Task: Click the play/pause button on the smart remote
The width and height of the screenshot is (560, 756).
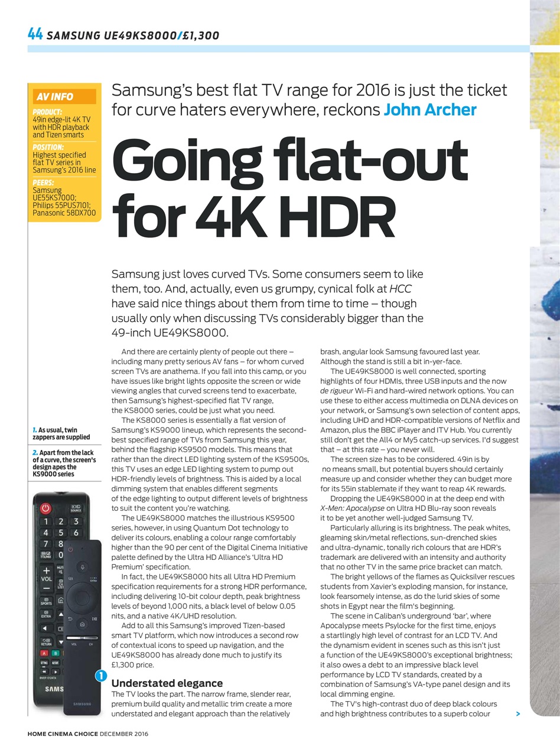Action: click(95, 620)
